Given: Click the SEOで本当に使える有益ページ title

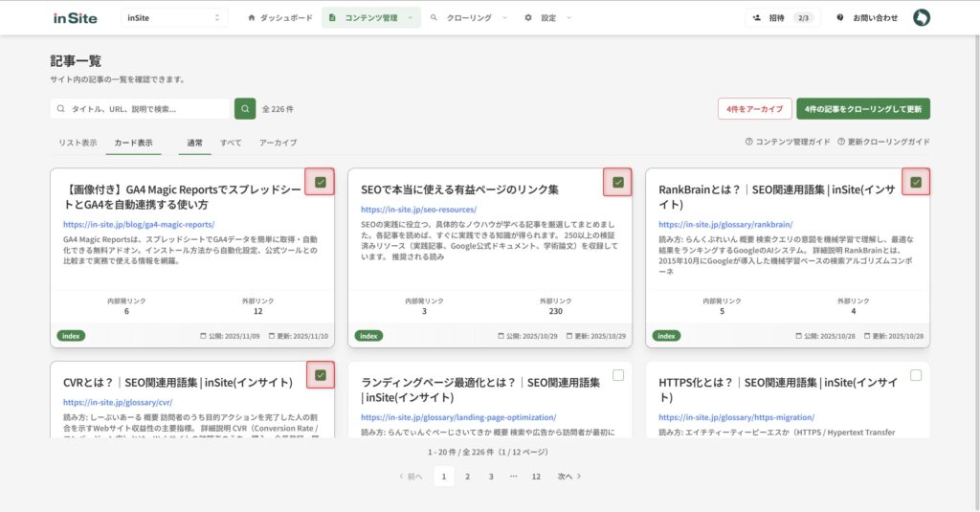Looking at the screenshot, I should 459,189.
